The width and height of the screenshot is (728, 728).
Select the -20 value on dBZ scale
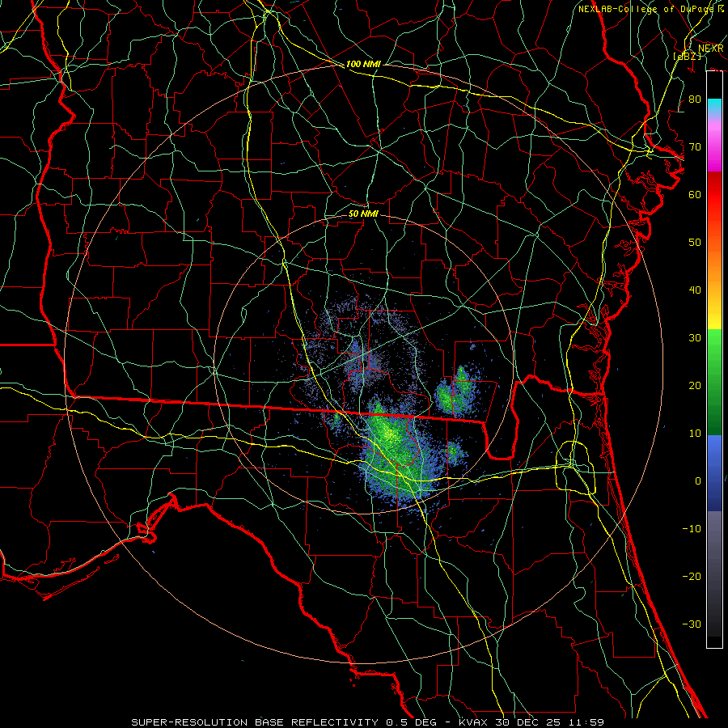(692, 576)
